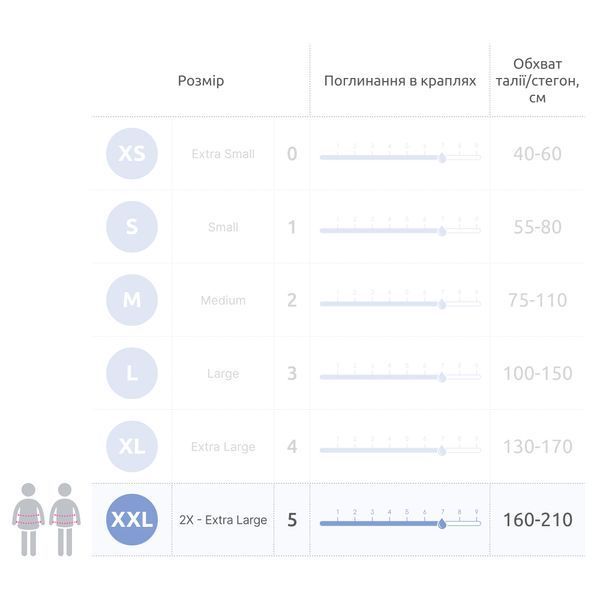Click the XXL absorption droplet marker
600x600 pixels.
(442, 524)
